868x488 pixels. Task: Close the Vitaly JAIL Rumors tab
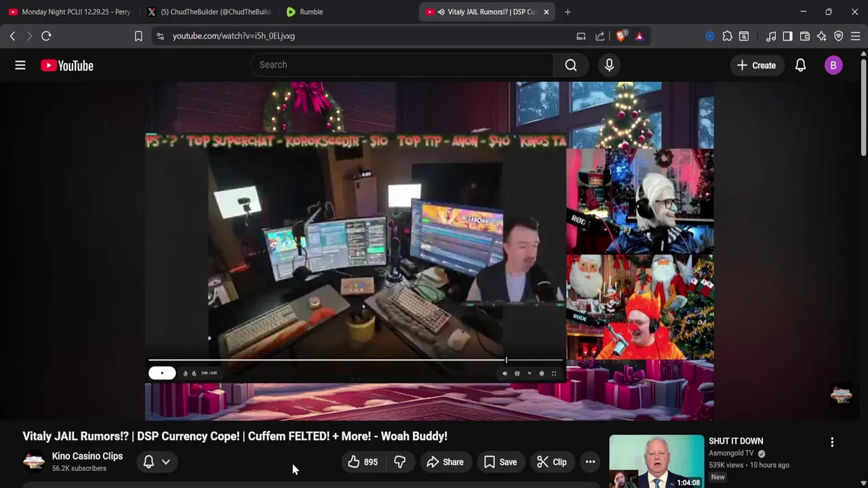pos(547,12)
